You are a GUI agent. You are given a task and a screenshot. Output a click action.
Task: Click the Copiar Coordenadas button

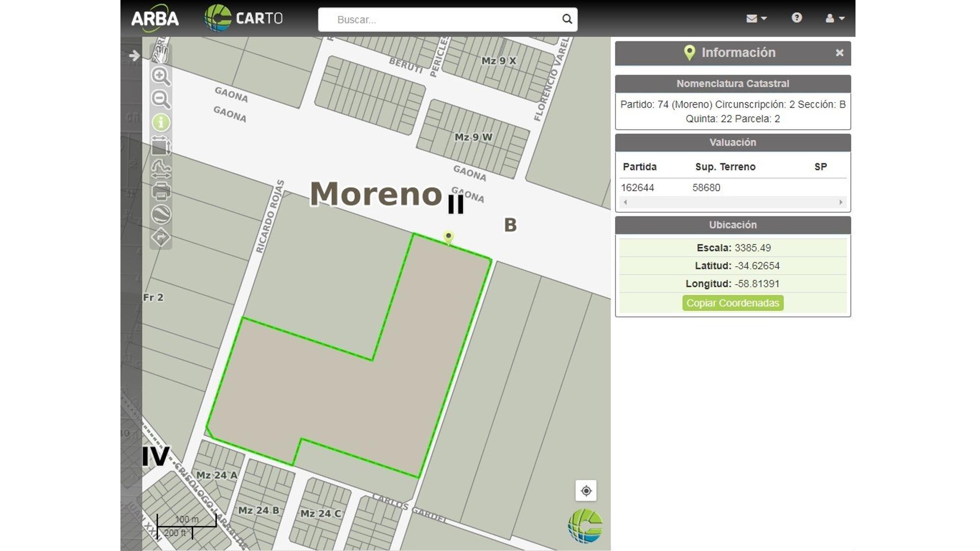pyautogui.click(x=732, y=303)
